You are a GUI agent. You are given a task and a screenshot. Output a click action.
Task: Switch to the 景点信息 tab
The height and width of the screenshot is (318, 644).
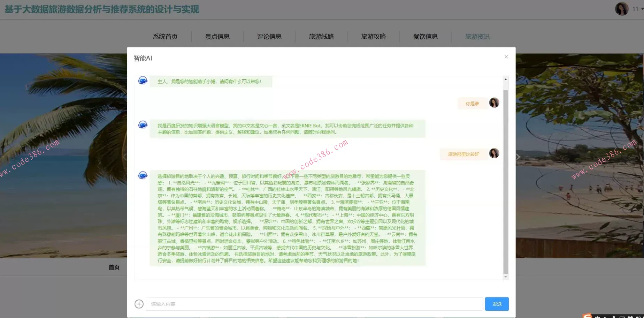217,36
